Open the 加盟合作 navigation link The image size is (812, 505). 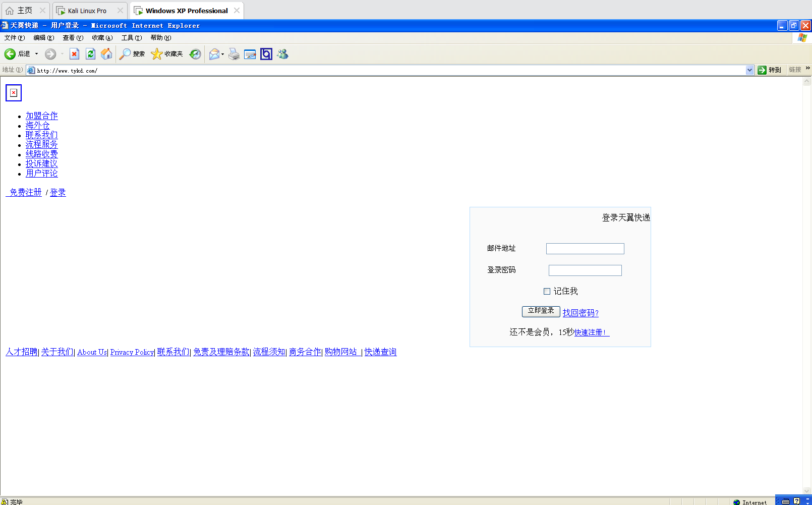click(x=42, y=116)
